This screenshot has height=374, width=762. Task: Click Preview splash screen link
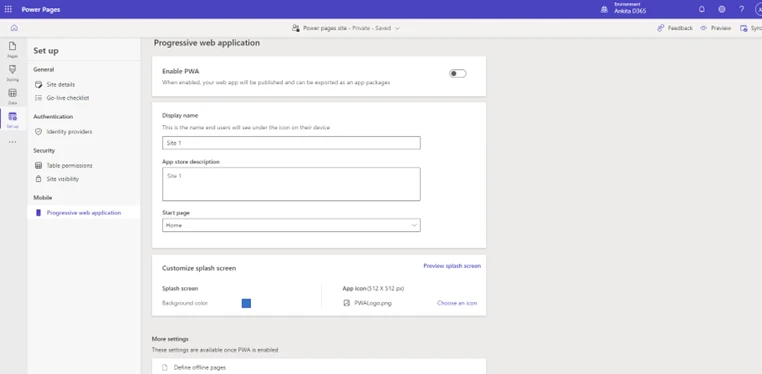[452, 266]
